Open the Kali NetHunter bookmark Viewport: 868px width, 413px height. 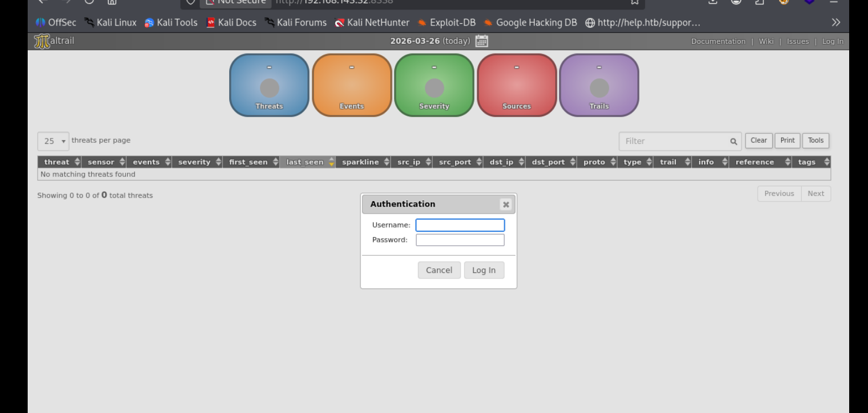[372, 23]
